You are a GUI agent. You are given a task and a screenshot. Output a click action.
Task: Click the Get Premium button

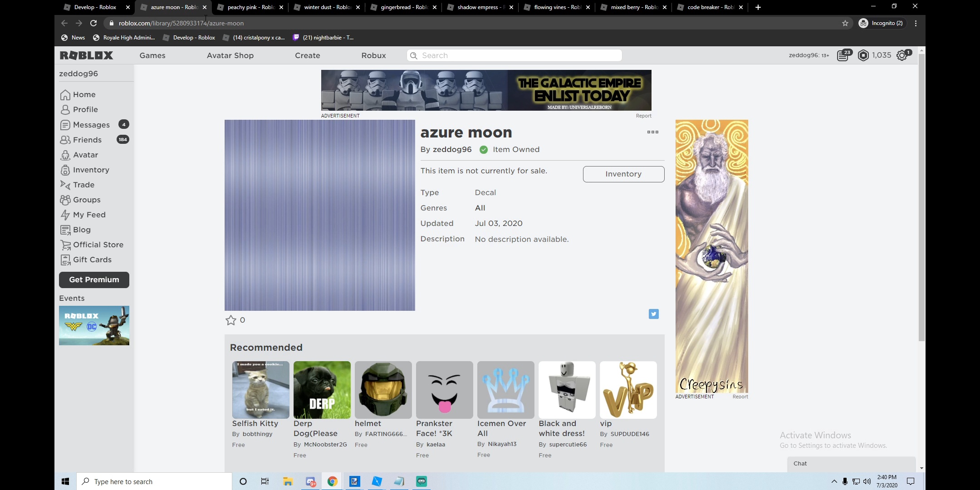pyautogui.click(x=94, y=279)
